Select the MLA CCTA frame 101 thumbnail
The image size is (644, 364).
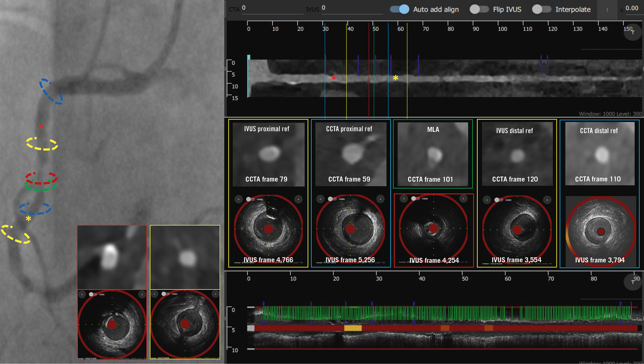[x=433, y=154]
